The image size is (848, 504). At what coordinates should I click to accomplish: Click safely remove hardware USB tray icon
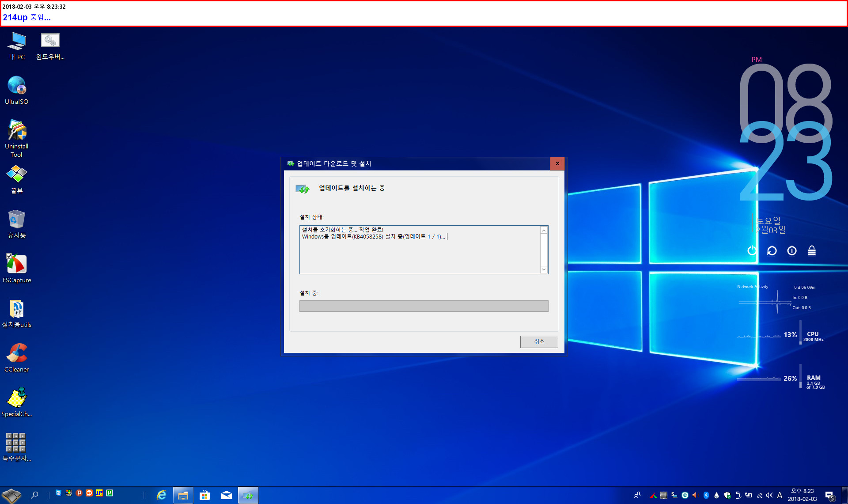pos(738,495)
